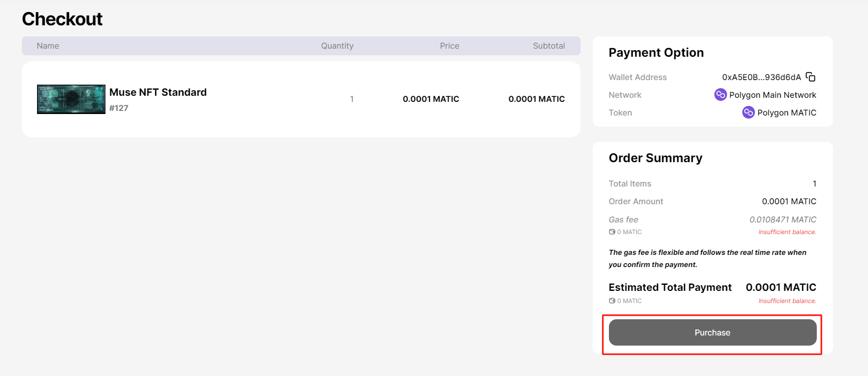Click Insufficient balance warning under Estimated Total
This screenshot has height=376, width=868.
pos(787,301)
